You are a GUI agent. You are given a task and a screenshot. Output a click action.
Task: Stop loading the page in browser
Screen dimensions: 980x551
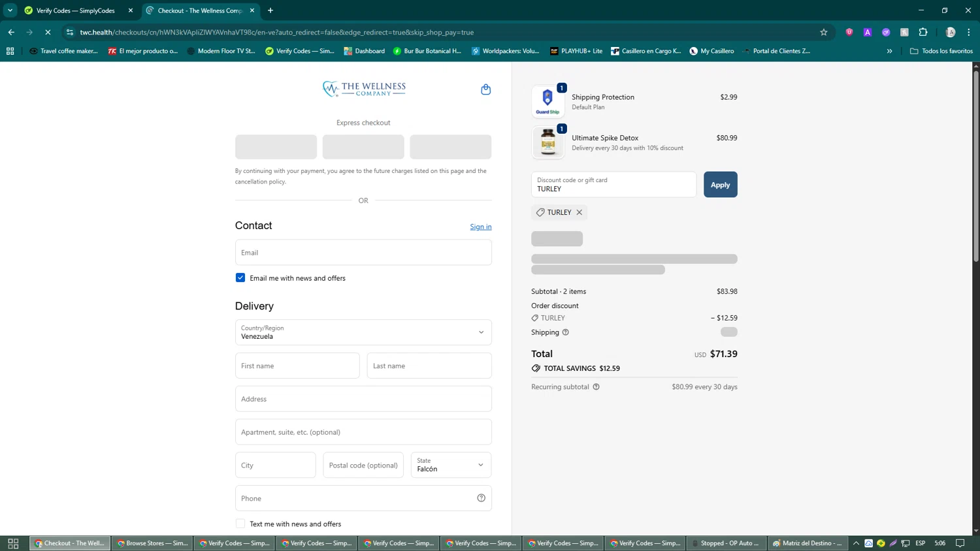(x=48, y=32)
